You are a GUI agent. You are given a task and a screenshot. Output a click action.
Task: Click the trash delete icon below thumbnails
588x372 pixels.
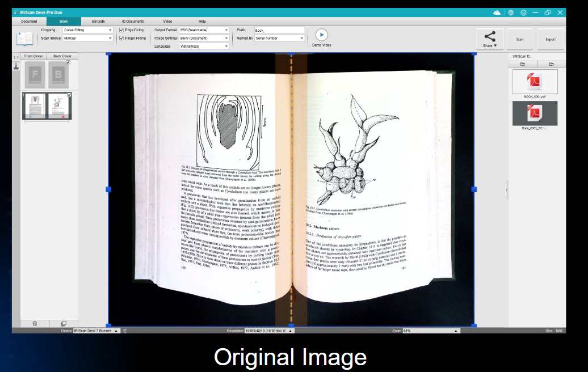click(35, 323)
